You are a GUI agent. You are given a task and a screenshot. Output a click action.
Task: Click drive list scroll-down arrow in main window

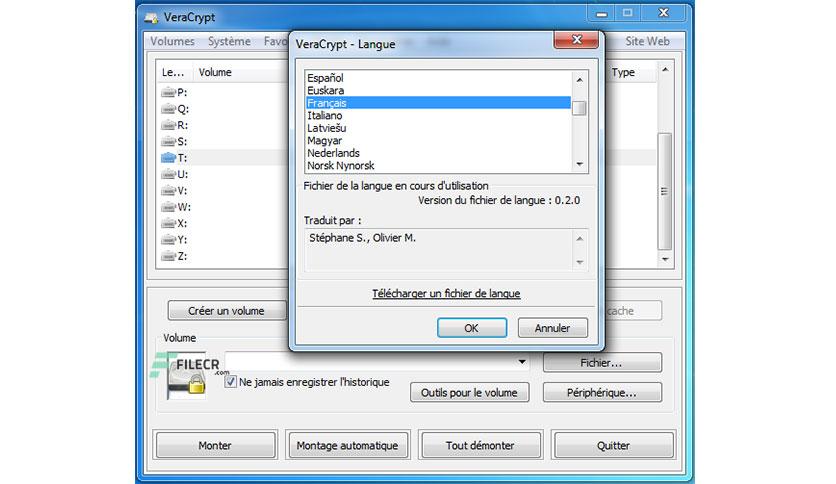pos(665,259)
